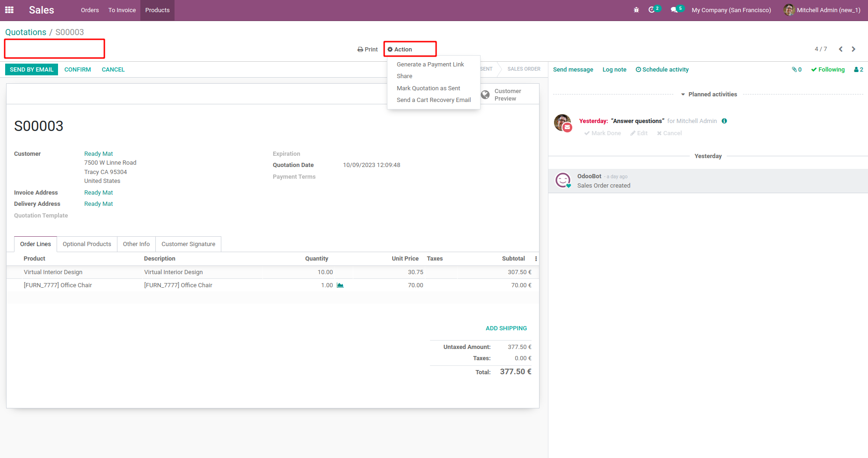The height and width of the screenshot is (458, 868).
Task: Choose Mark Quotation as Sent
Action: point(428,88)
